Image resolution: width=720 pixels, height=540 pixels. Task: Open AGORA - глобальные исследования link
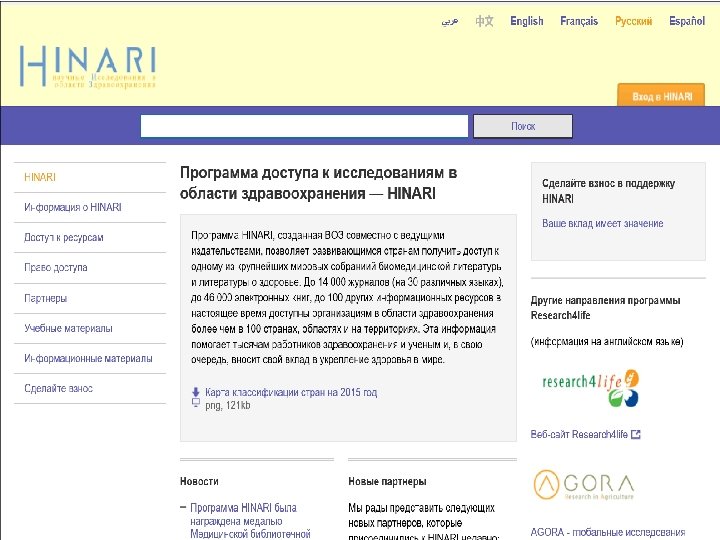[x=608, y=532]
